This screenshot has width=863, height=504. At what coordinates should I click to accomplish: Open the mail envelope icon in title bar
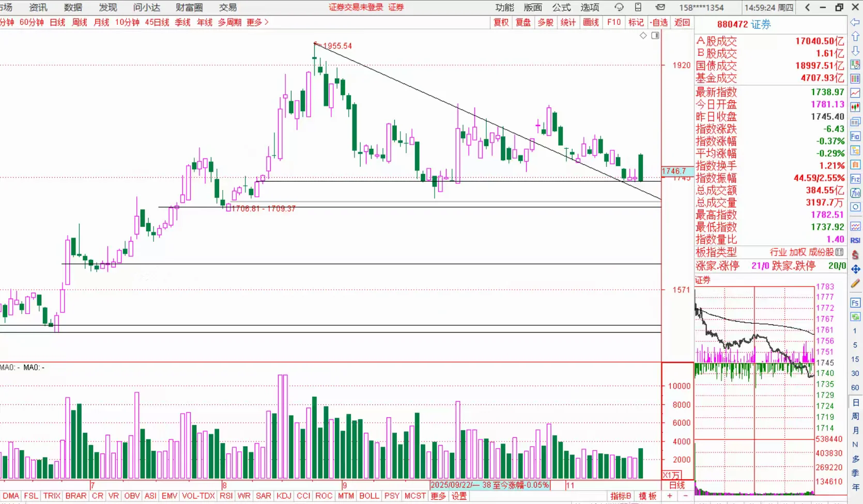click(x=660, y=7)
